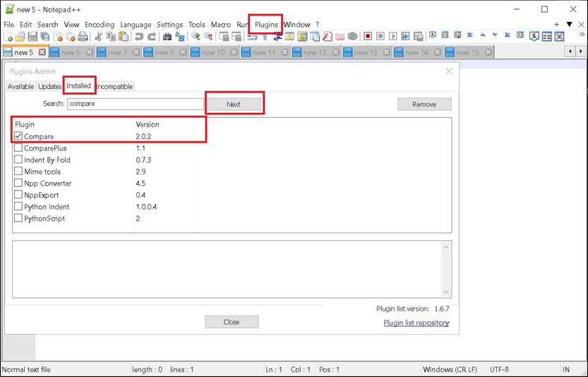Switch to the new 10 document tab

point(213,52)
